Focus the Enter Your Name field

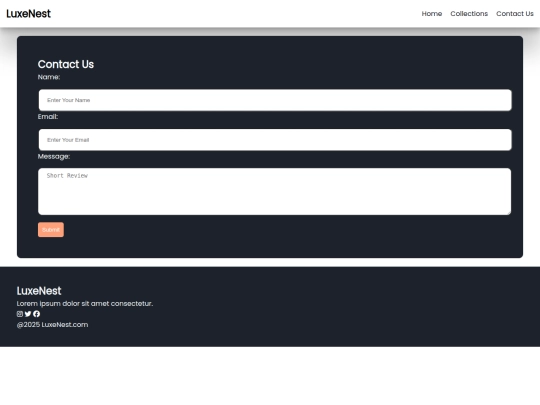pos(275,100)
